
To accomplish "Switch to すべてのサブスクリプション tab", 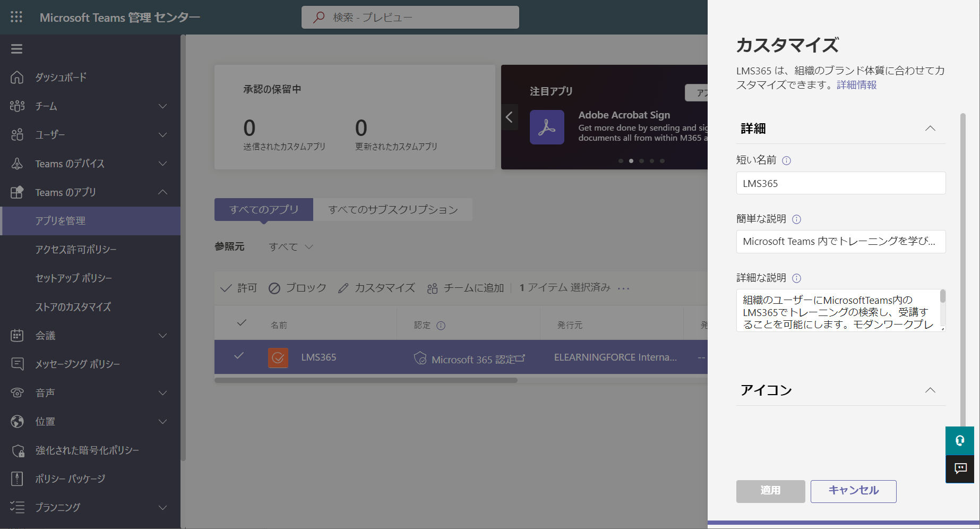I will point(393,209).
